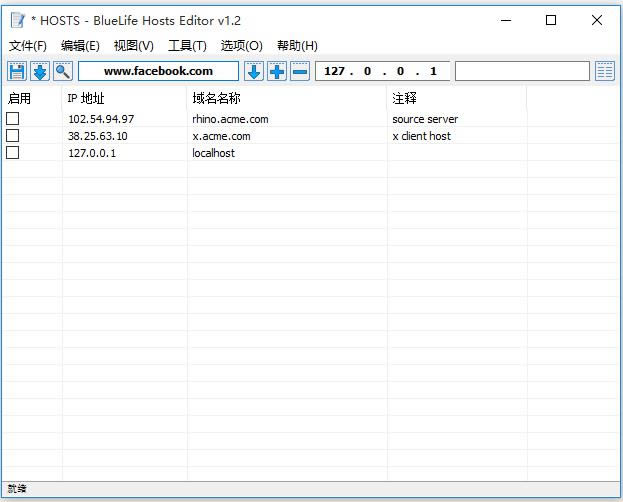Click the save hosts file icon
Image resolution: width=623 pixels, height=502 pixels.
(17, 72)
